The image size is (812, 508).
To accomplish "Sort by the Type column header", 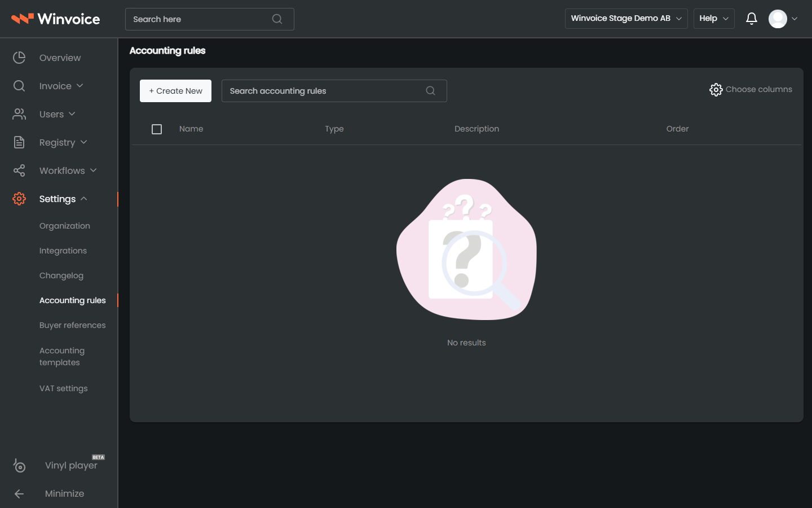I will tap(334, 129).
